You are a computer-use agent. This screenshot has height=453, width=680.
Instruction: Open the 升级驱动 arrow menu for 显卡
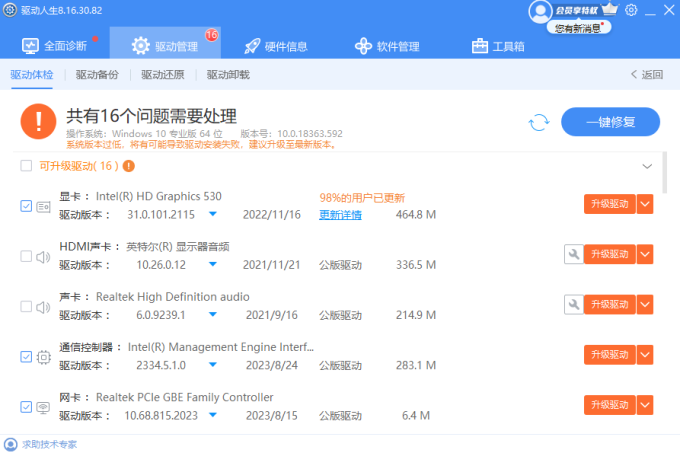[x=645, y=204]
